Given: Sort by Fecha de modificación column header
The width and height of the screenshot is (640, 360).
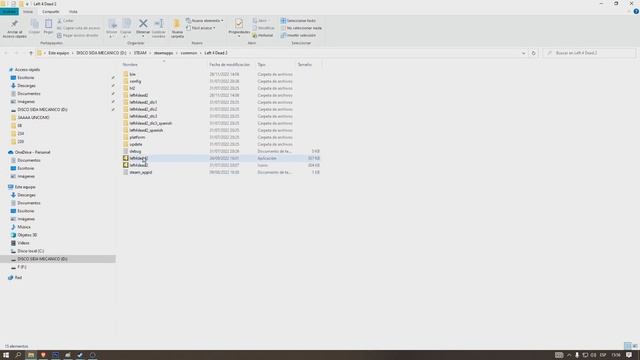Looking at the screenshot, I should 229,64.
